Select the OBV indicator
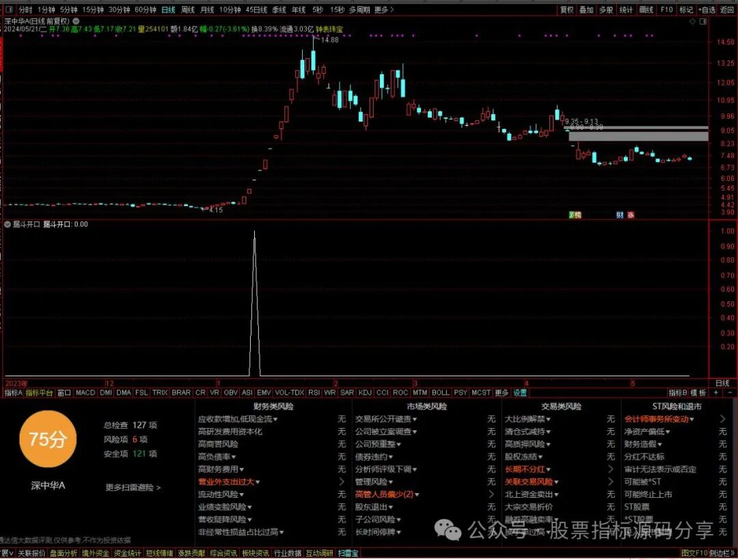738x560 pixels. (231, 392)
